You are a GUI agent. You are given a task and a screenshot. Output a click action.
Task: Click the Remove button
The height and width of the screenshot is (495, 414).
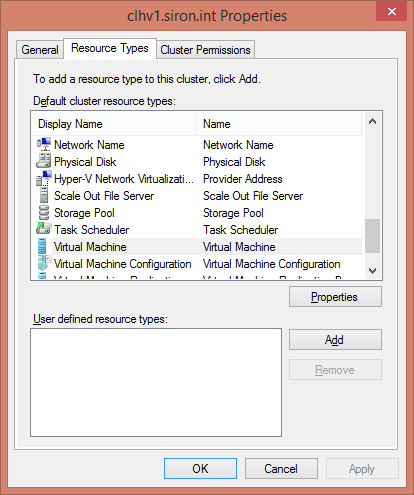coord(335,370)
